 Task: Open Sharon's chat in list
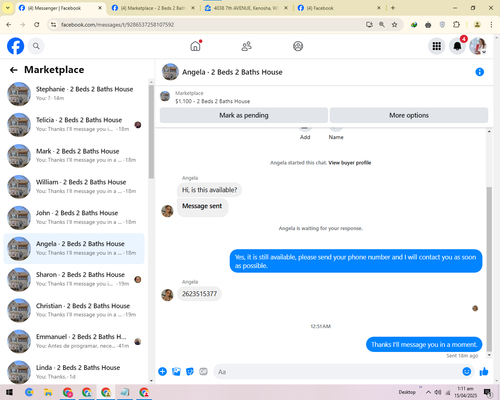point(74,279)
